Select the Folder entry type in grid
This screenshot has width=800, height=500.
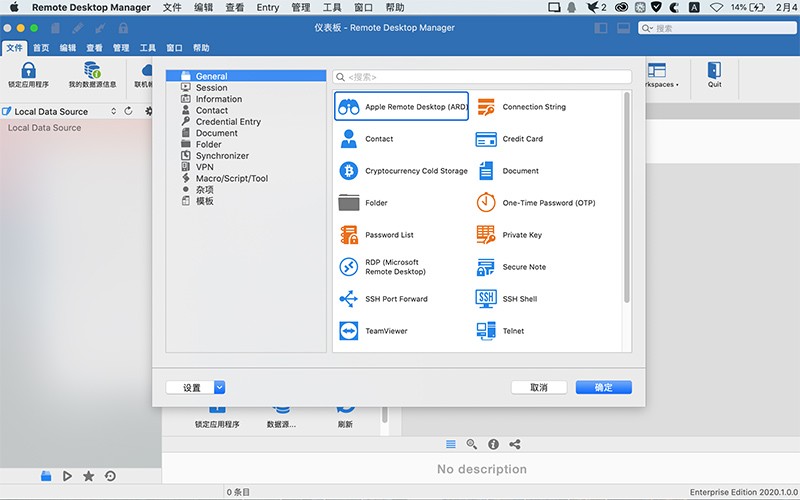(x=363, y=203)
